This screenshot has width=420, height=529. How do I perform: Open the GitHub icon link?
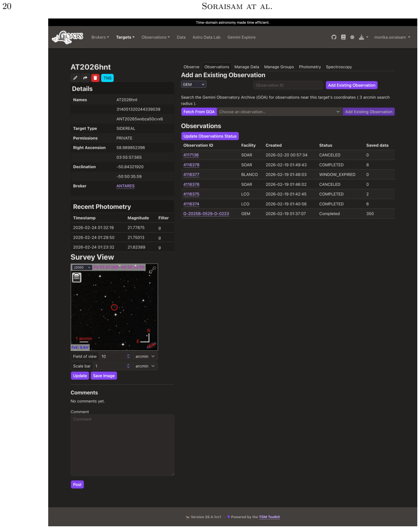click(x=334, y=37)
